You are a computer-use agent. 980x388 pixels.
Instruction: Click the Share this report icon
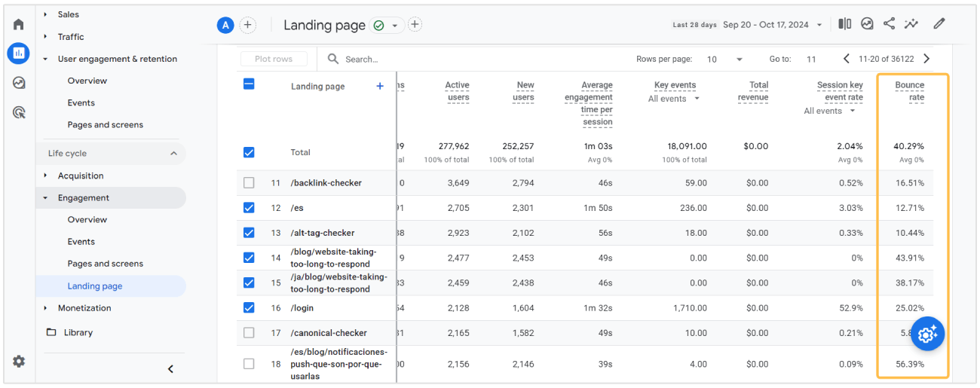890,24
